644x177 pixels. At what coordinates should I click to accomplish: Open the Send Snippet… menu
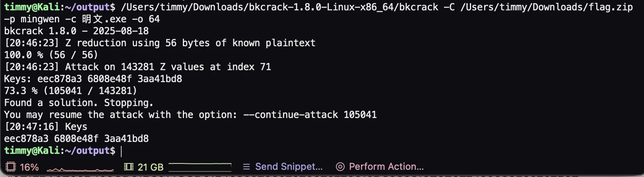coord(289,167)
